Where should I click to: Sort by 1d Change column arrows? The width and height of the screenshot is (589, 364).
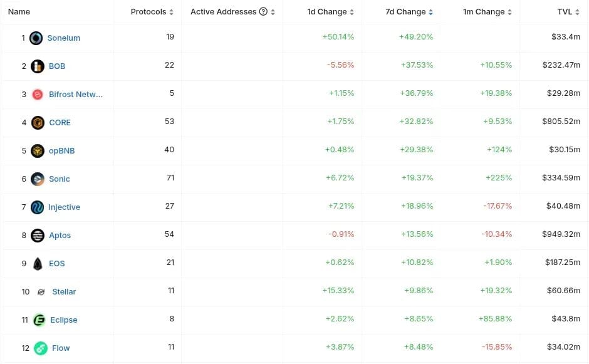pyautogui.click(x=352, y=12)
